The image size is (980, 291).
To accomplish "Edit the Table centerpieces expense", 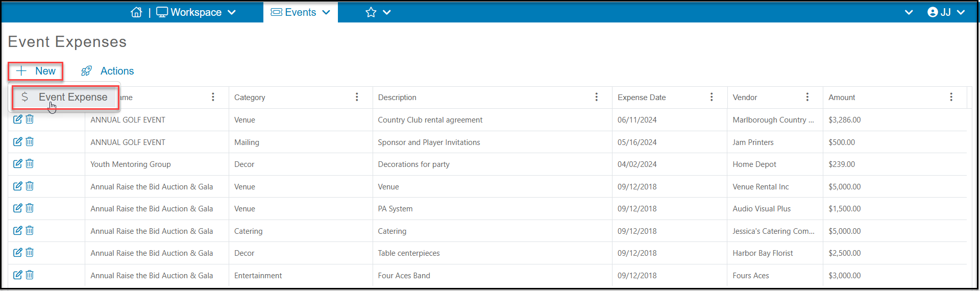I will tap(18, 252).
